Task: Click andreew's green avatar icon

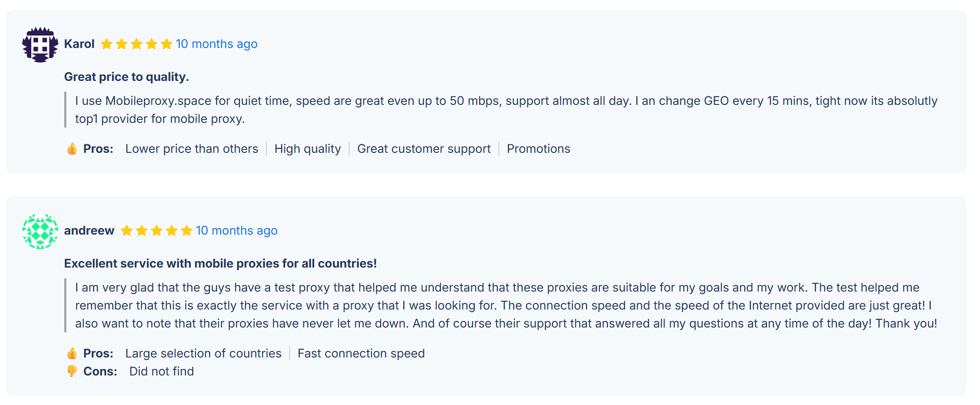Action: tap(40, 231)
